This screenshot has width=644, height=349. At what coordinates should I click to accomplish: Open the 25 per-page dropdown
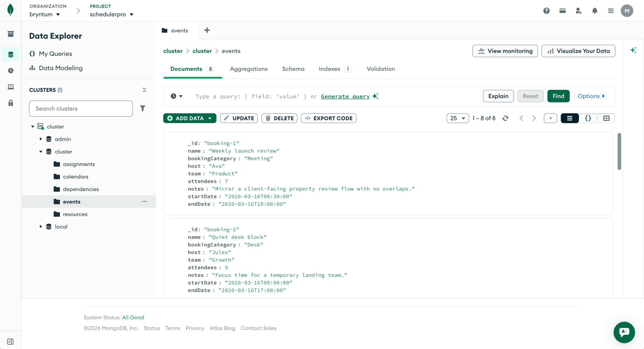(458, 118)
